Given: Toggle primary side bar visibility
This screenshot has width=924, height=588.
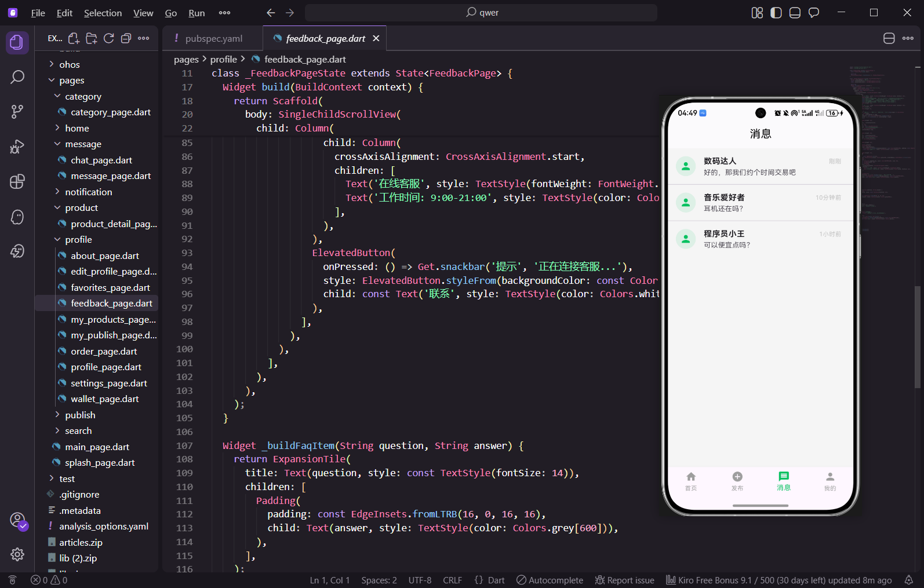Looking at the screenshot, I should 776,13.
